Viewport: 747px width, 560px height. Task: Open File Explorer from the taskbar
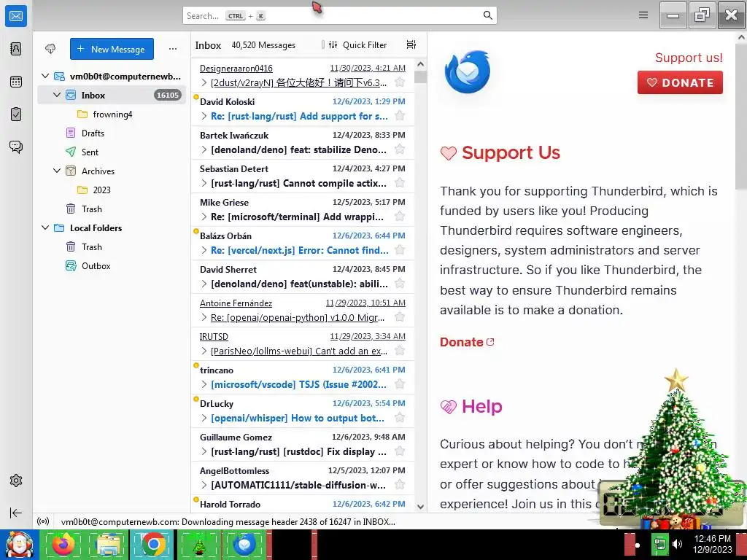click(108, 544)
